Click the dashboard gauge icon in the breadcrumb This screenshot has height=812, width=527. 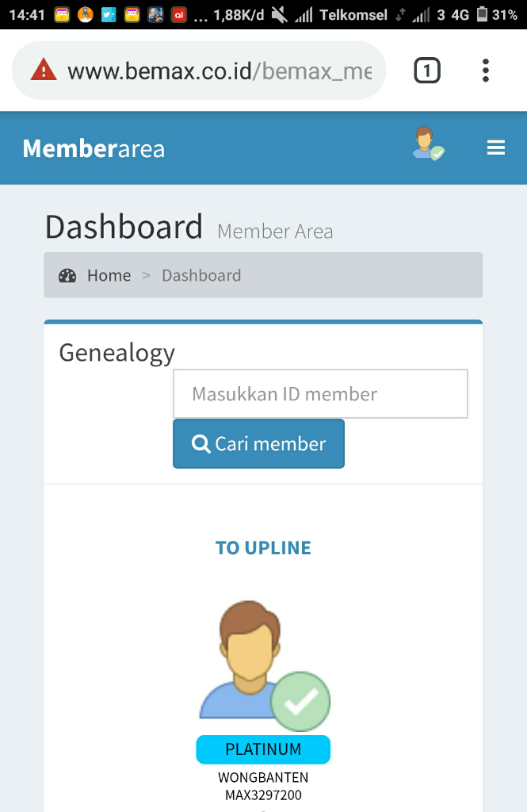click(67, 275)
